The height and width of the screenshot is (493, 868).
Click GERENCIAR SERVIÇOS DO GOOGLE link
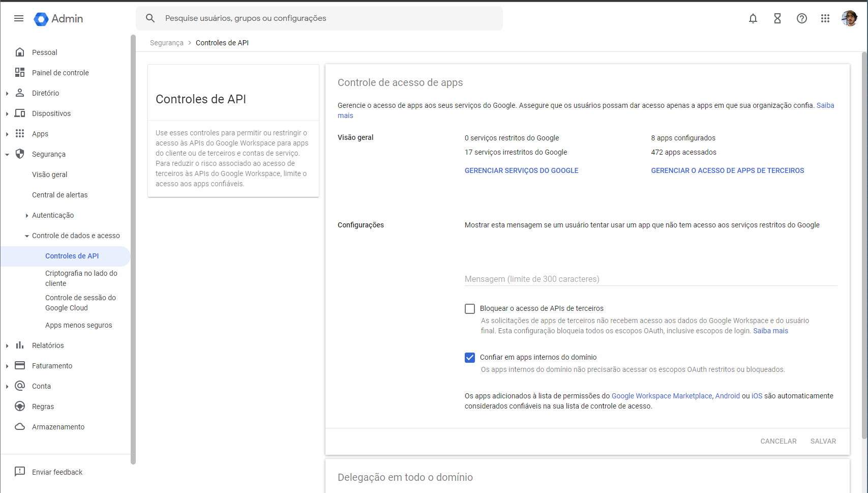[x=521, y=170]
